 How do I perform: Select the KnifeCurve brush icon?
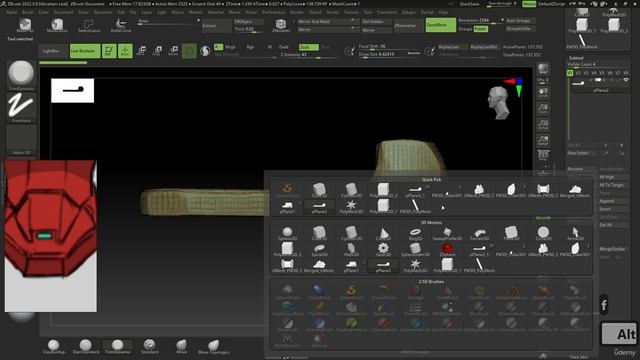point(121,25)
